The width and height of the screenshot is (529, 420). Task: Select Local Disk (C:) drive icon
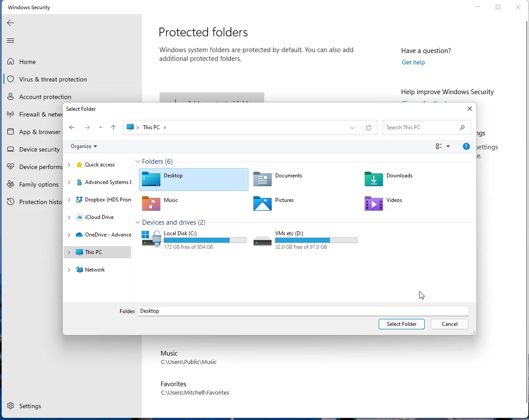151,239
